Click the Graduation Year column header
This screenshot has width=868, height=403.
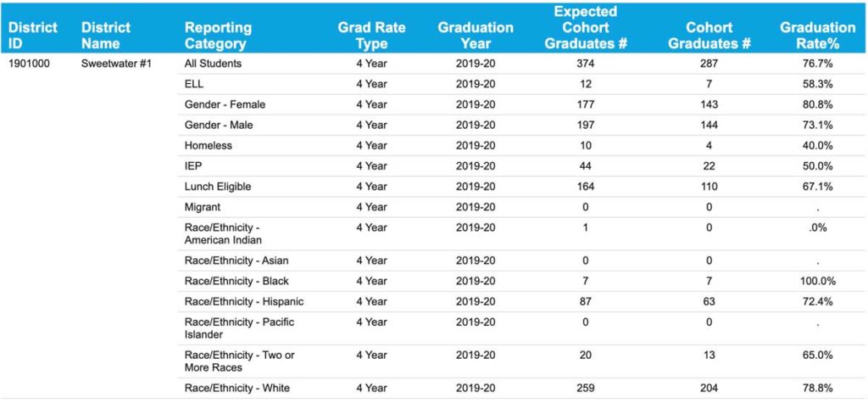point(476,36)
